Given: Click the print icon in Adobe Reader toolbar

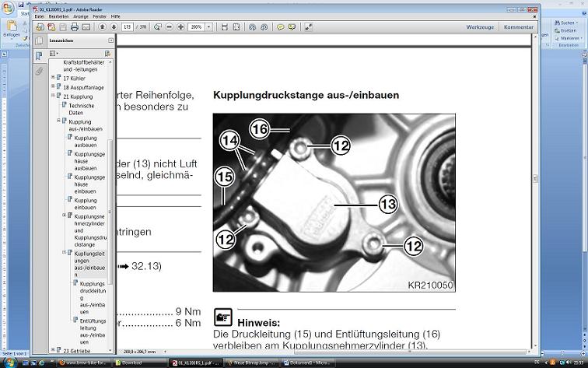Looking at the screenshot, I should (74, 27).
